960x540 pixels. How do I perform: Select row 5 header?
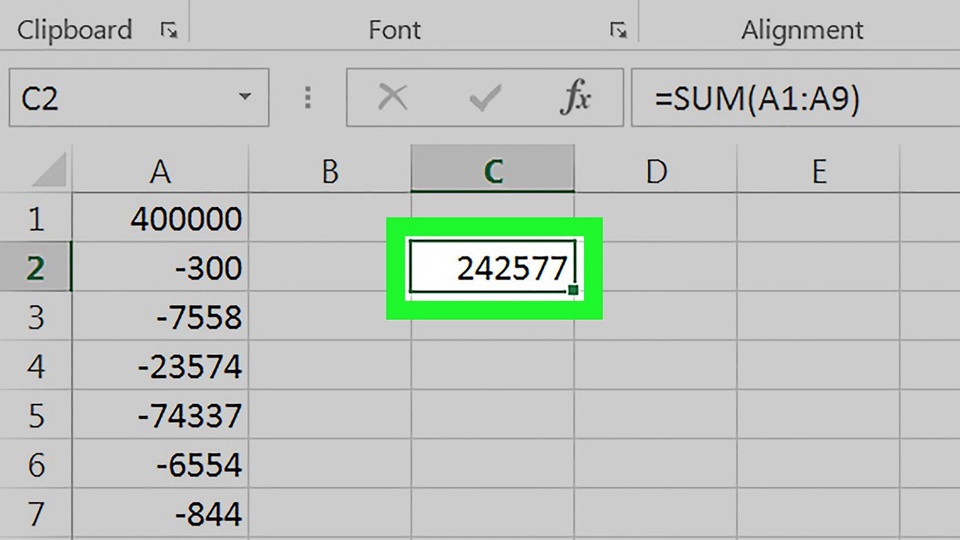coord(36,416)
